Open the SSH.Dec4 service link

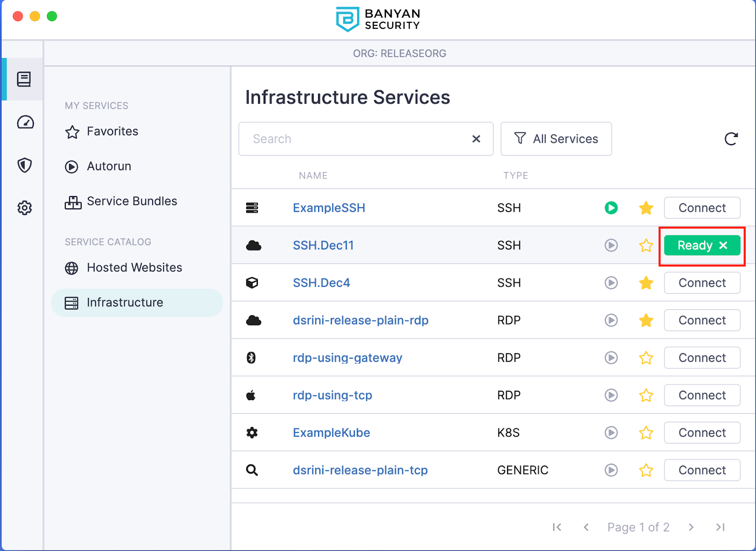pos(321,283)
